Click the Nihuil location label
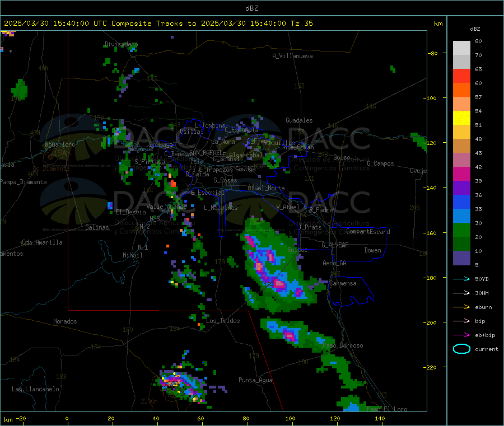The height and width of the screenshot is (426, 504). click(132, 255)
